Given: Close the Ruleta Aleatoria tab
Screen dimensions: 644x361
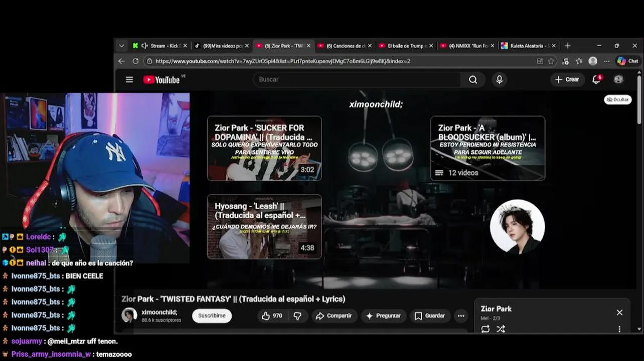Looking at the screenshot, I should (x=554, y=46).
